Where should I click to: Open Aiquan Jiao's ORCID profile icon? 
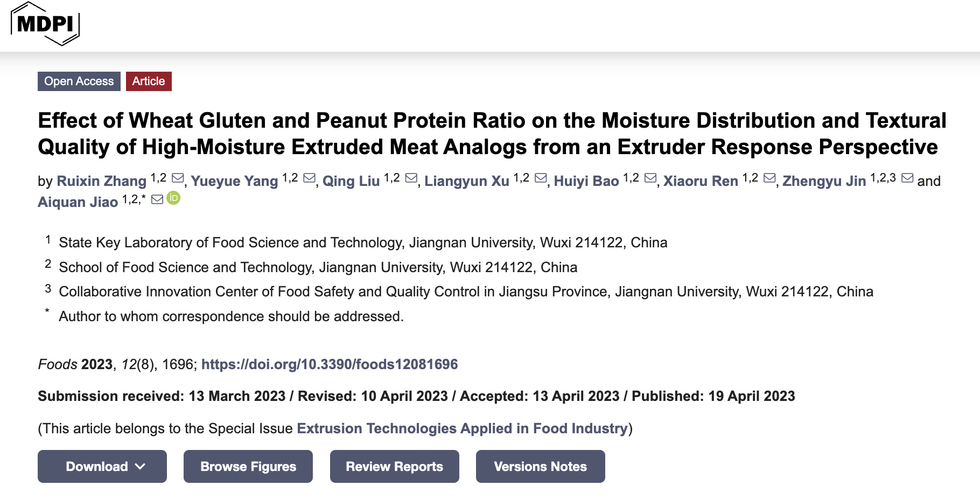click(x=173, y=198)
